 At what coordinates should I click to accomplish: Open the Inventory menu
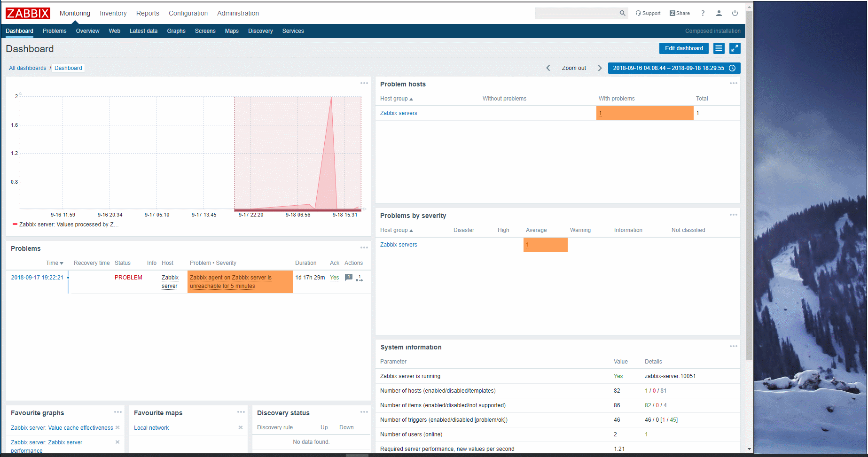coord(113,13)
